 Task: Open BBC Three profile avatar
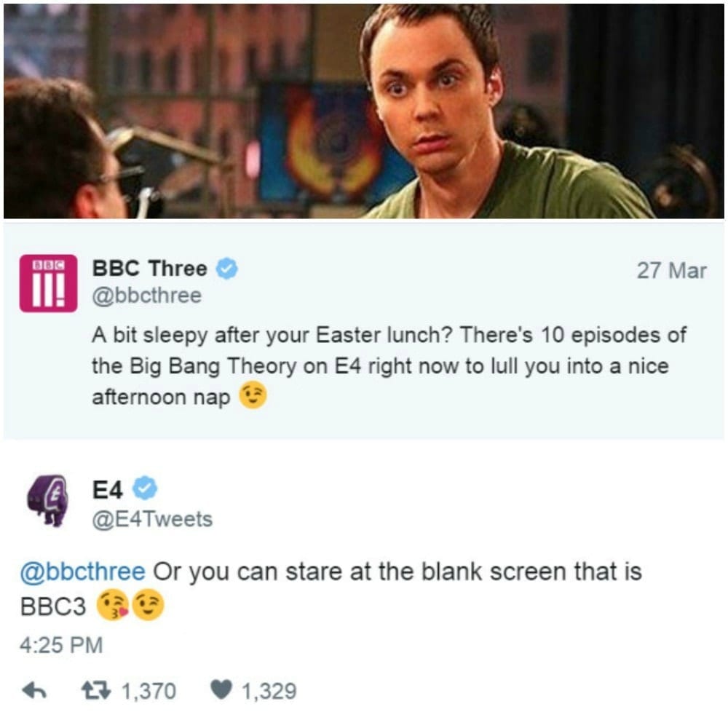coord(48,283)
